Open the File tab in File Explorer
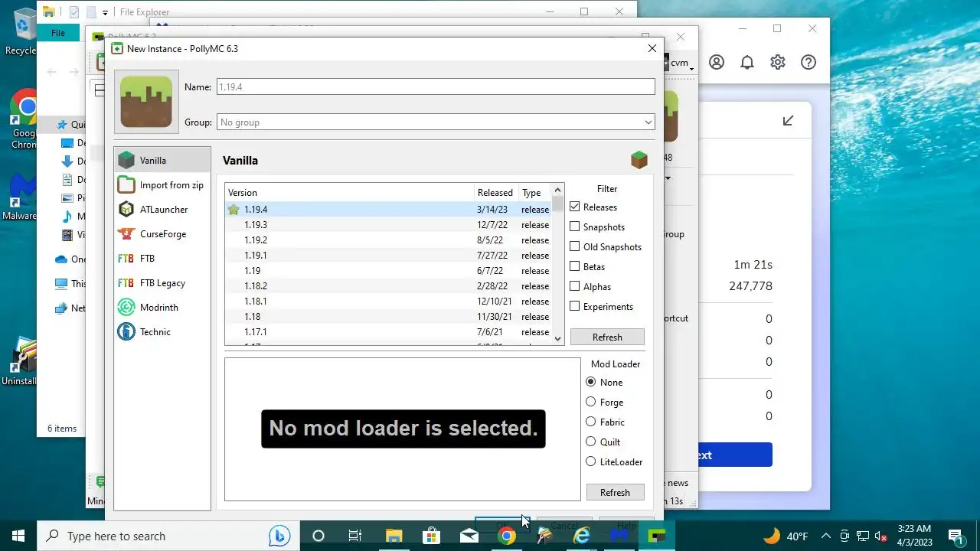 pyautogui.click(x=58, y=33)
